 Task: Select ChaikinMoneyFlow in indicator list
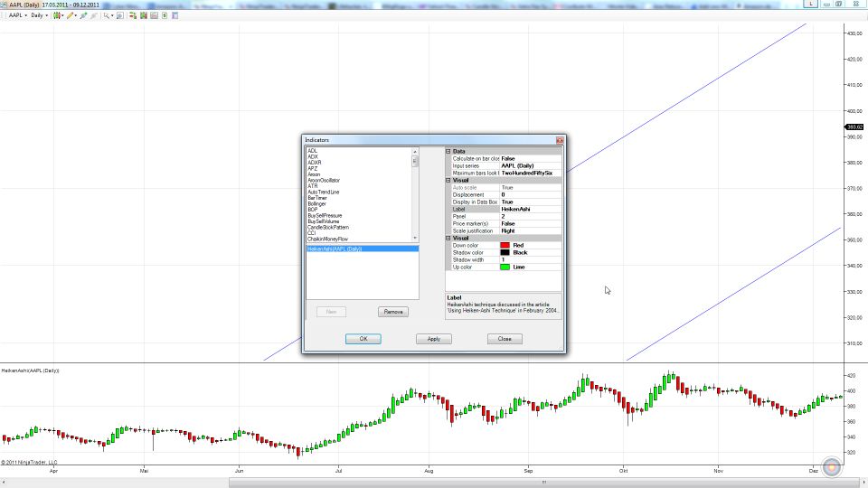point(327,239)
